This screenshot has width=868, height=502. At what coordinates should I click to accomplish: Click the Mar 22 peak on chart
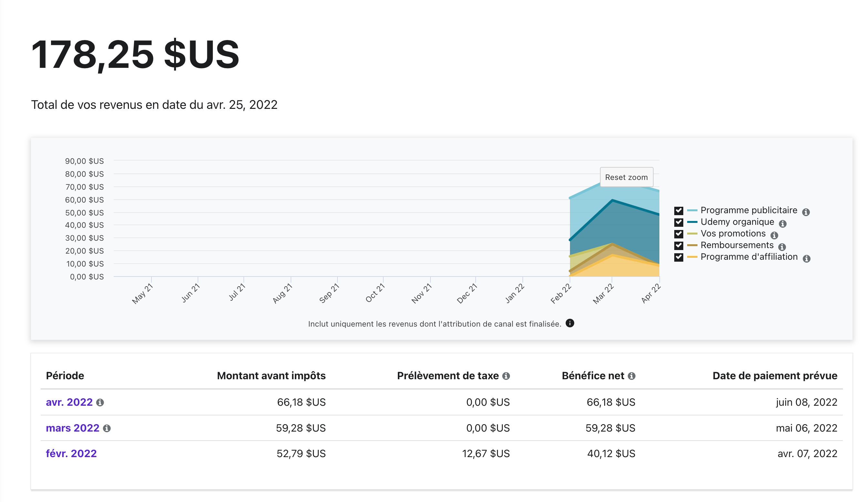tap(612, 200)
